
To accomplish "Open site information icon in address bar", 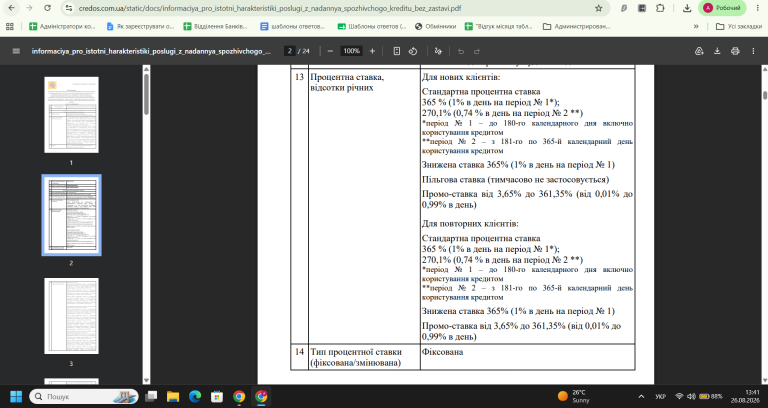I will click(x=69, y=8).
